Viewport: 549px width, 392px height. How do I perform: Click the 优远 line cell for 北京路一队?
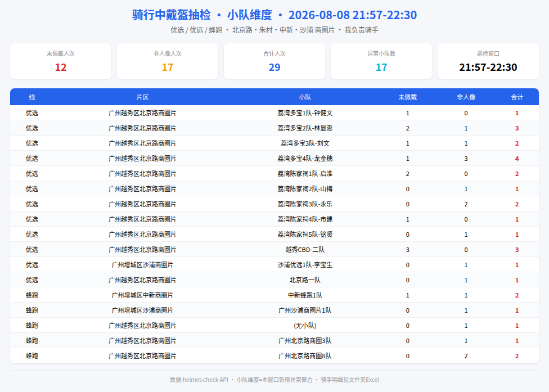(32, 280)
